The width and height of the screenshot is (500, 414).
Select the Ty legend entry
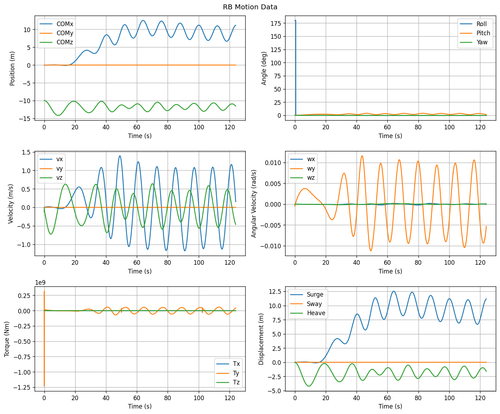pos(228,373)
